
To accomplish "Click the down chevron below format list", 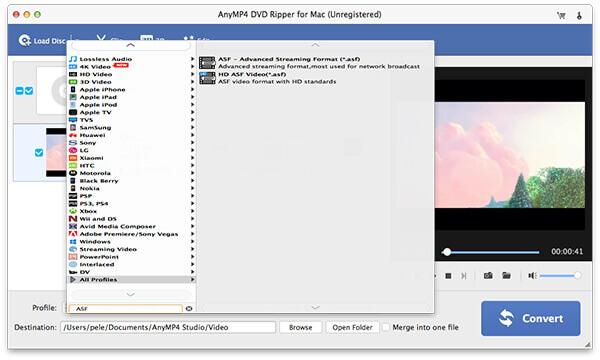I will pos(315,307).
